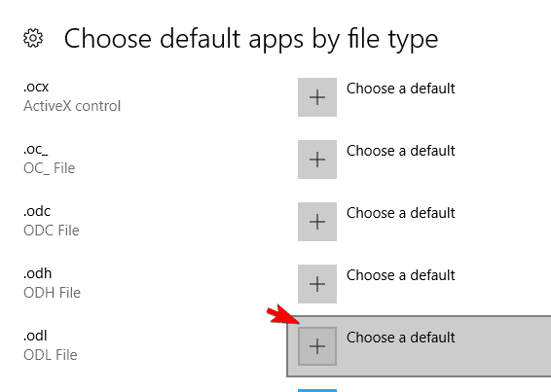
Task: Click the "ODL File" description text
Action: [x=51, y=355]
